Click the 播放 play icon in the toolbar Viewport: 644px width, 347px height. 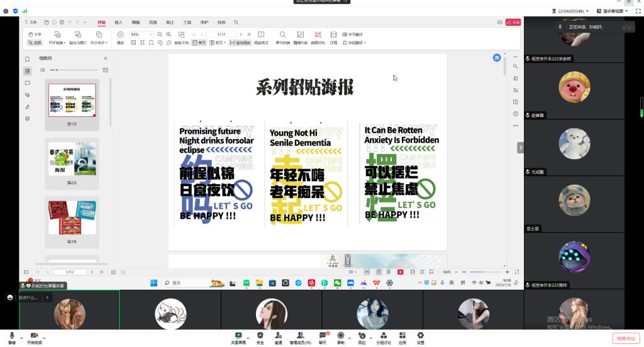click(x=120, y=35)
